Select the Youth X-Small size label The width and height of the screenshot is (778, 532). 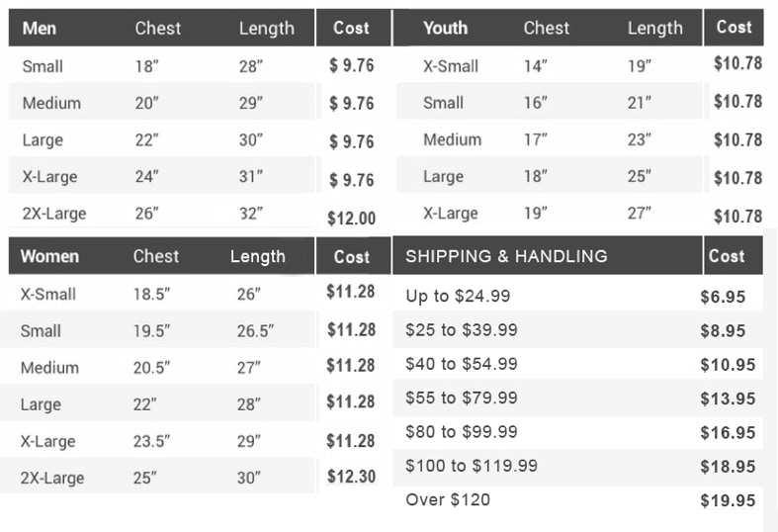(x=451, y=66)
